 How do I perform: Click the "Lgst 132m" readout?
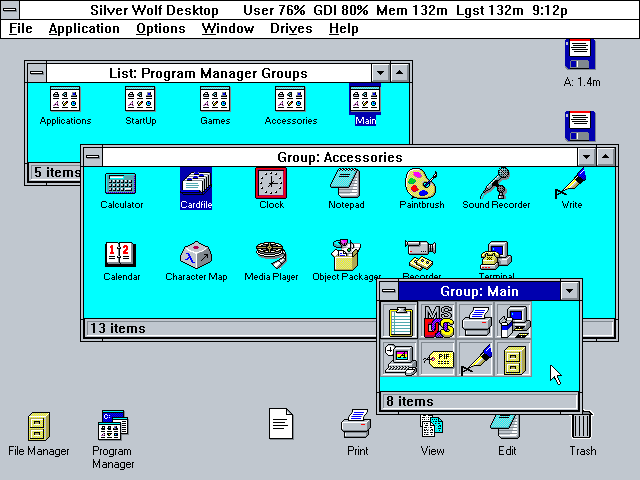pos(489,10)
